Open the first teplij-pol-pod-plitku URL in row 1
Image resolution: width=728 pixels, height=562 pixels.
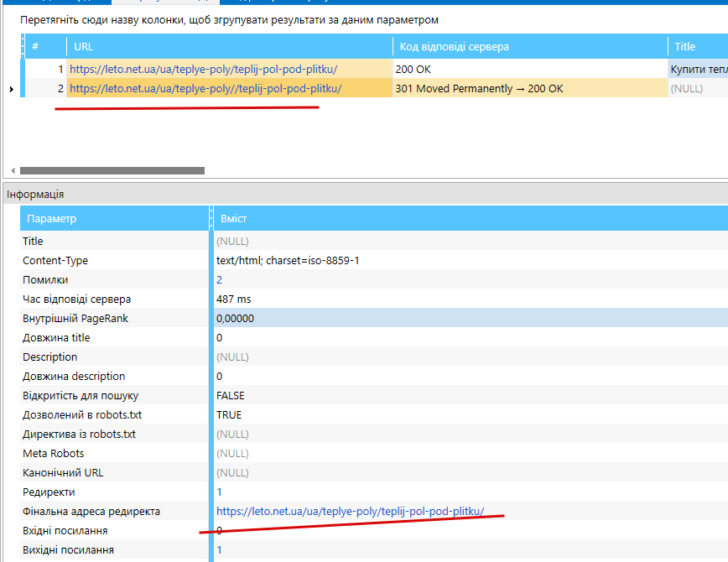pyautogui.click(x=203, y=70)
